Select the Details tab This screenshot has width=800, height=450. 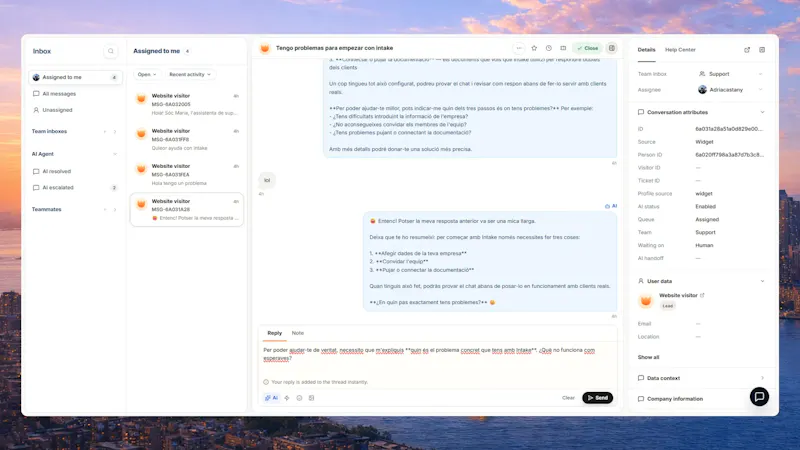click(646, 50)
